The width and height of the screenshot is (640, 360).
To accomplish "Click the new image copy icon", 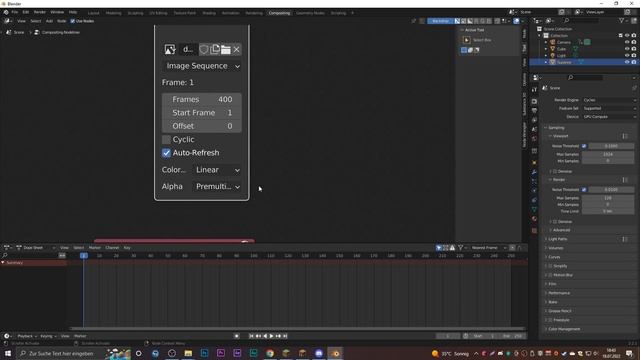I will tap(215, 49).
